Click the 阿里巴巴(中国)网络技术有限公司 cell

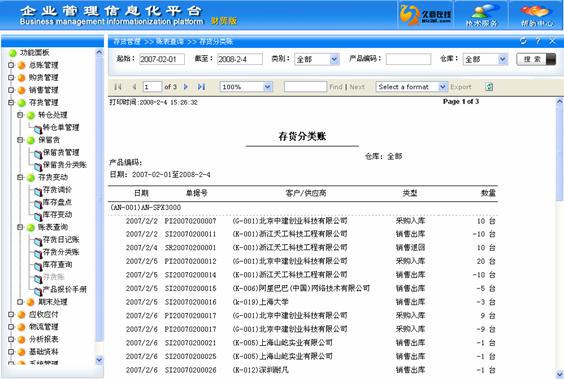click(x=301, y=288)
